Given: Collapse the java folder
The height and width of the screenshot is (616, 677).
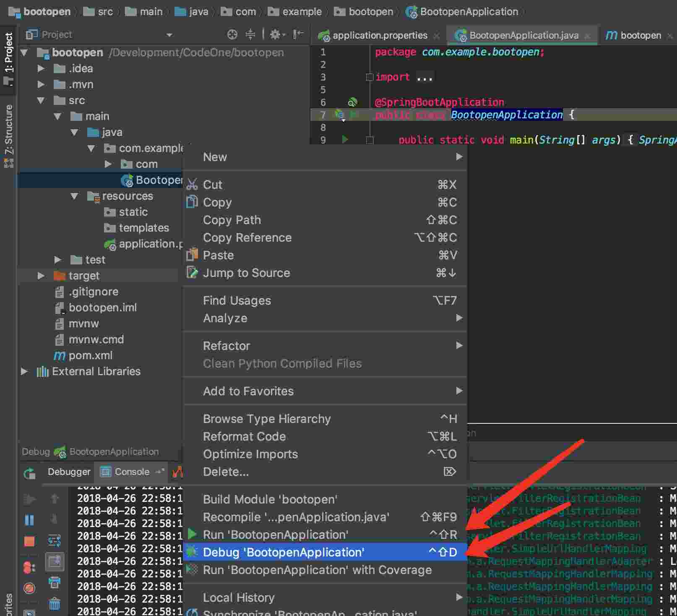Looking at the screenshot, I should click(74, 132).
